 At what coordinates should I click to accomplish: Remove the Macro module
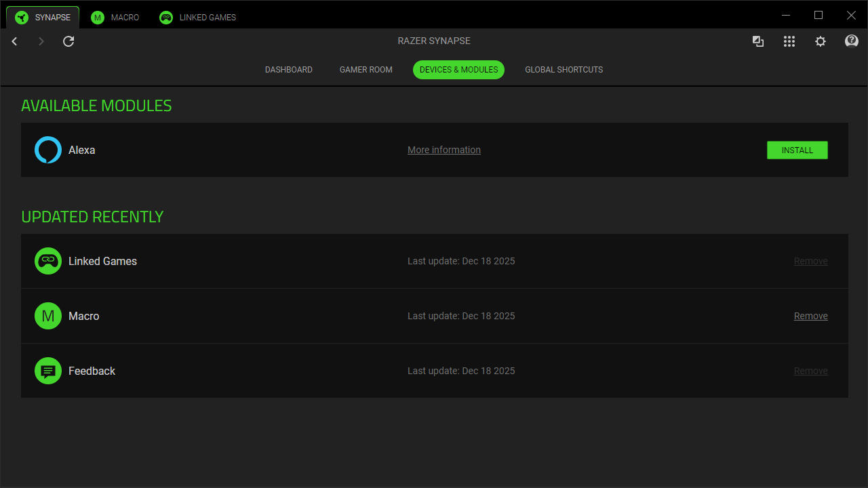click(x=810, y=316)
